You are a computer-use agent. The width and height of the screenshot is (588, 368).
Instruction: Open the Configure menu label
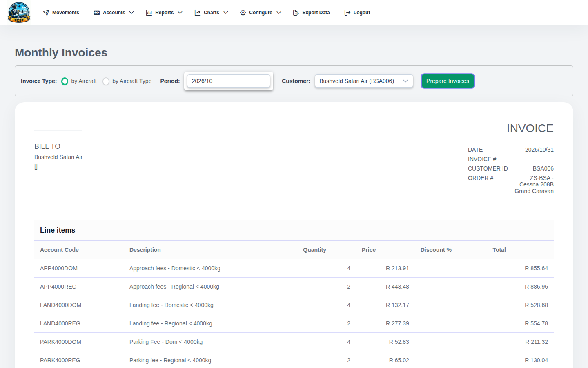tap(261, 13)
